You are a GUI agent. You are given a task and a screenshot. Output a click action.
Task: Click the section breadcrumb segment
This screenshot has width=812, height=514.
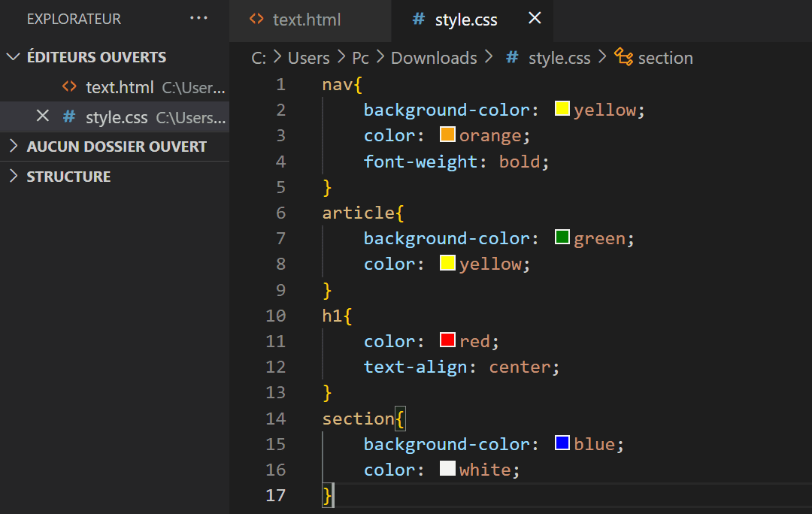click(665, 58)
